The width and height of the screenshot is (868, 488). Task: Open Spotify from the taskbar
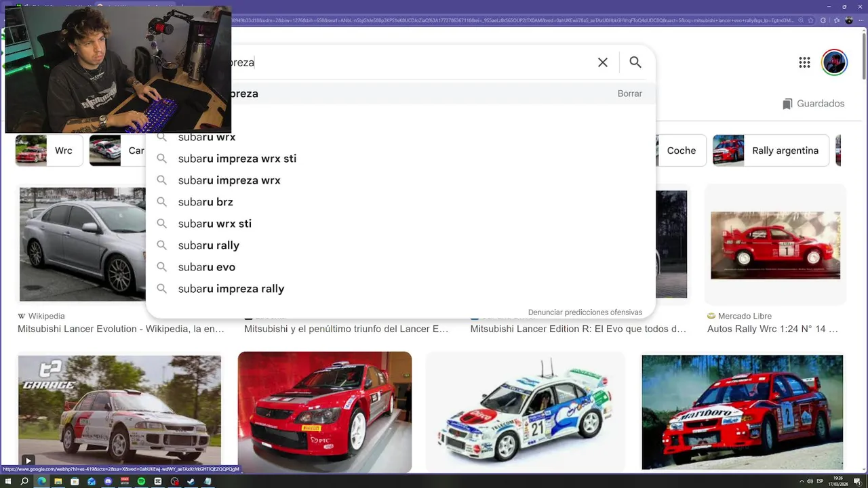[141, 481]
